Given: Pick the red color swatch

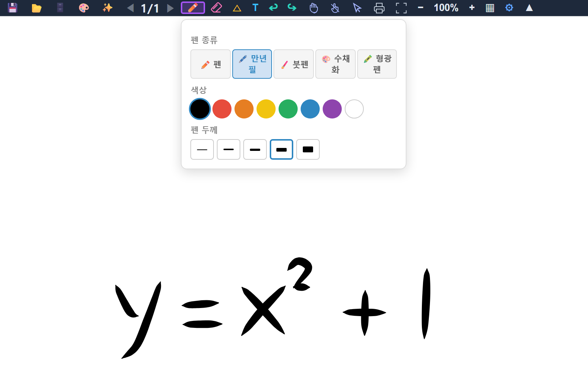Looking at the screenshot, I should [222, 109].
